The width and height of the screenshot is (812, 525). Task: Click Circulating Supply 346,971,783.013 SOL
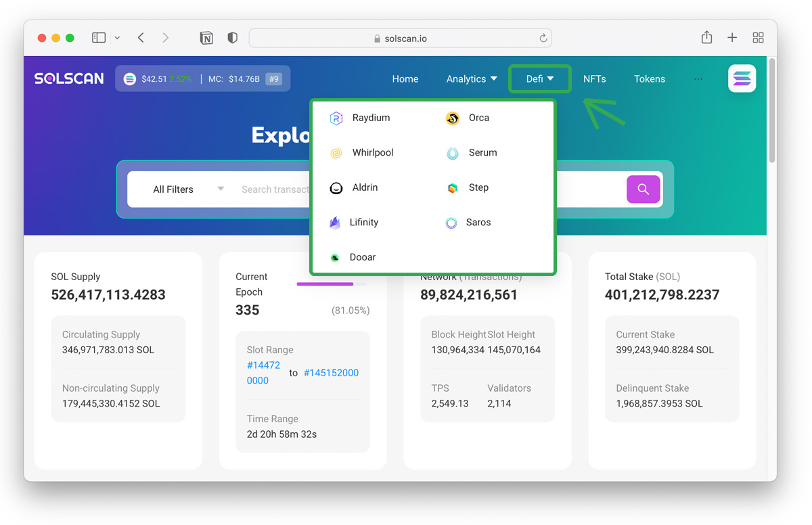[108, 350]
